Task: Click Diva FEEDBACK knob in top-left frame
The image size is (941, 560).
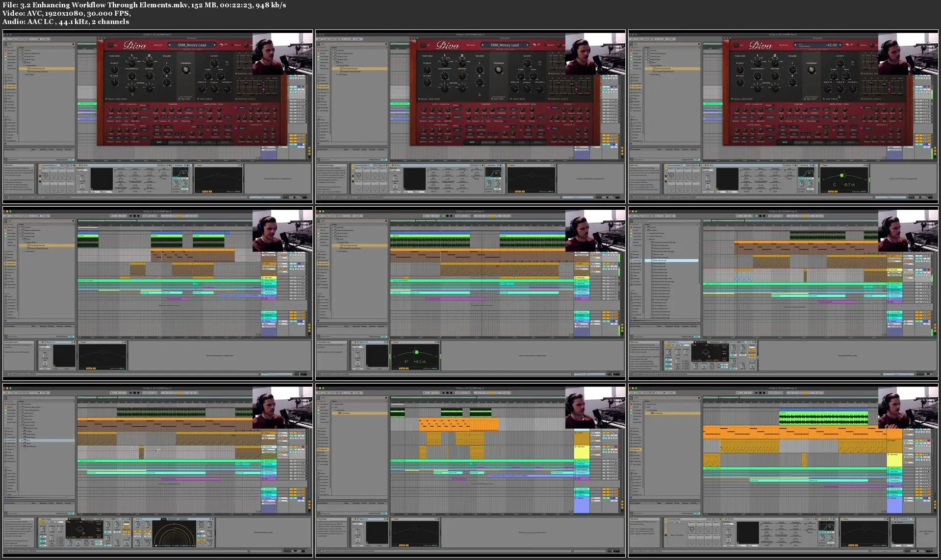Action: 185,70
